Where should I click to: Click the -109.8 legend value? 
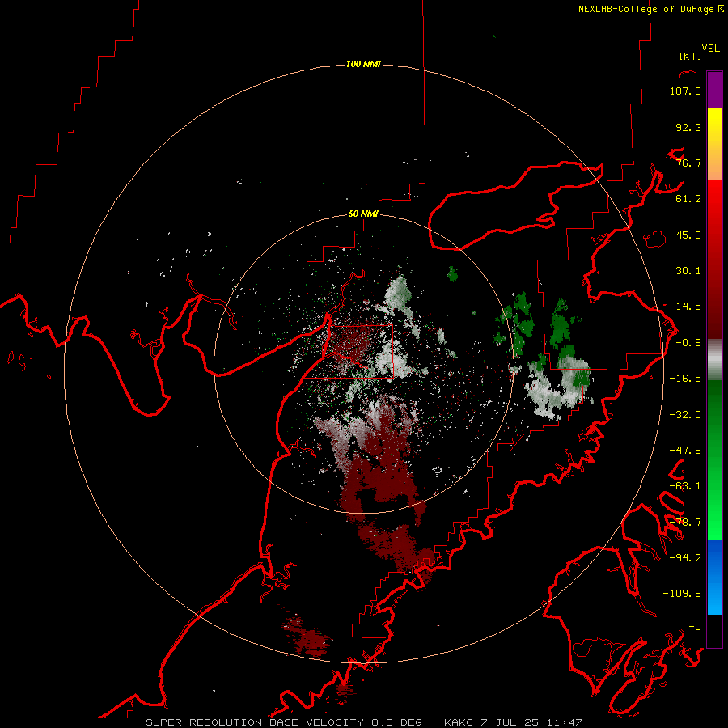pyautogui.click(x=682, y=594)
